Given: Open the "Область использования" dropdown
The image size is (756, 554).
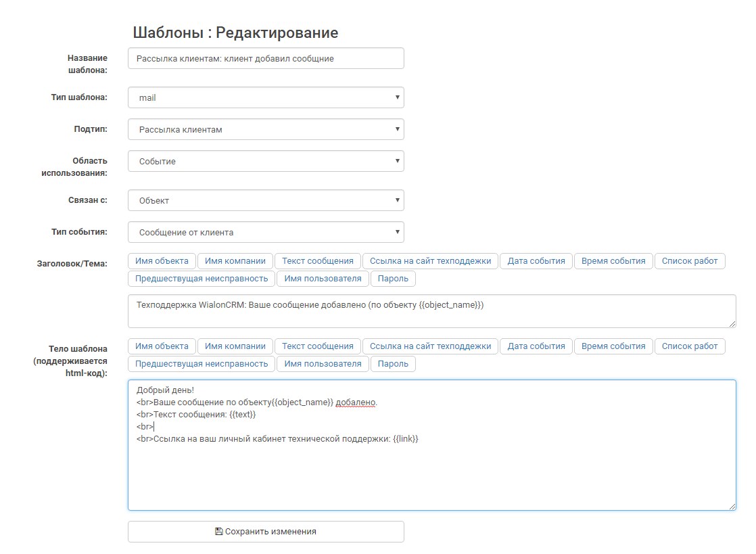Looking at the screenshot, I should [x=266, y=161].
